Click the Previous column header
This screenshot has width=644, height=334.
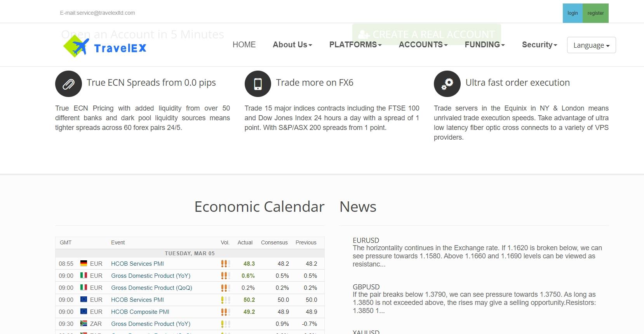point(306,242)
